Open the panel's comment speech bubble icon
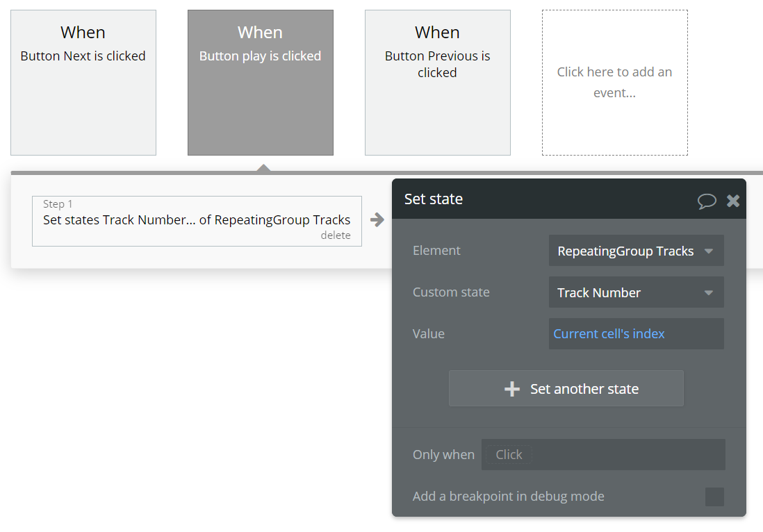The image size is (763, 532). [707, 201]
